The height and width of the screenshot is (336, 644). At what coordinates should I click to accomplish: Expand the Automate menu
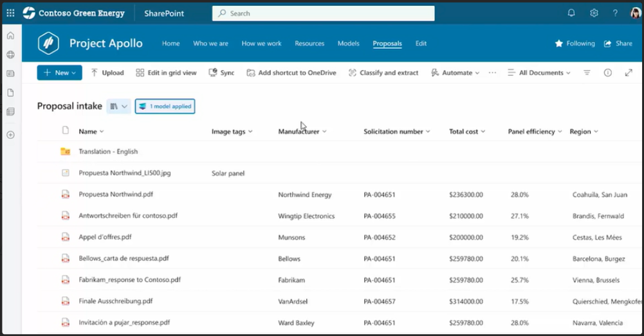click(x=455, y=73)
